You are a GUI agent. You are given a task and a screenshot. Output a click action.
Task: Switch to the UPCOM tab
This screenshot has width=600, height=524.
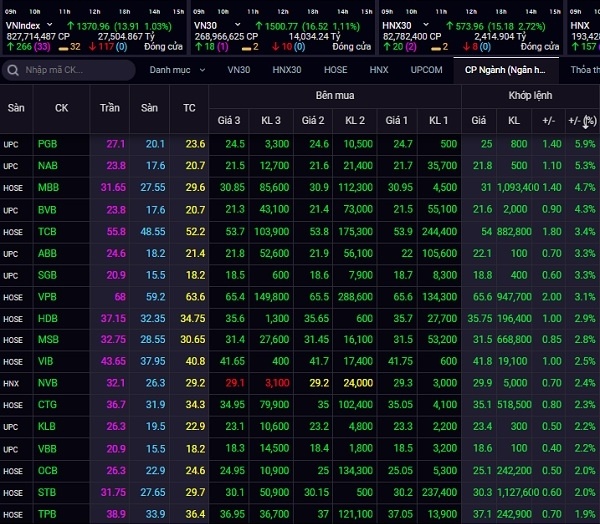pyautogui.click(x=426, y=70)
